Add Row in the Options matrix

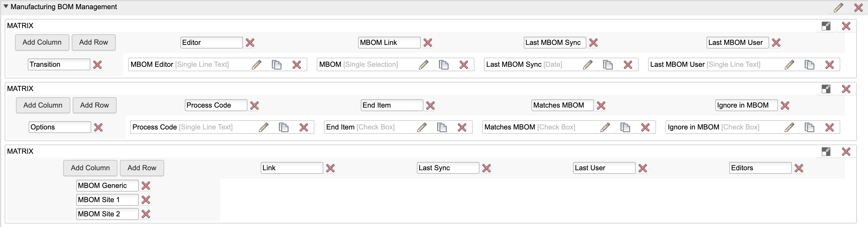pos(94,105)
